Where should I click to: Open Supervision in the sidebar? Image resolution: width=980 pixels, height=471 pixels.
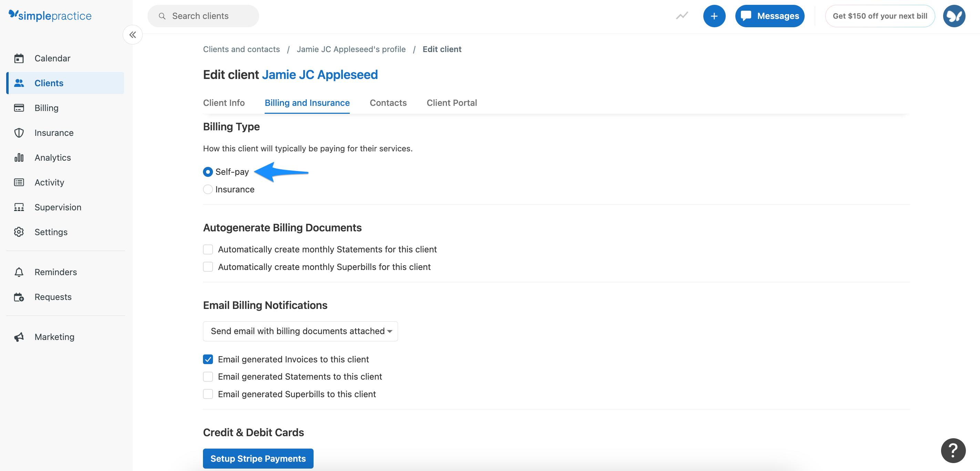58,207
